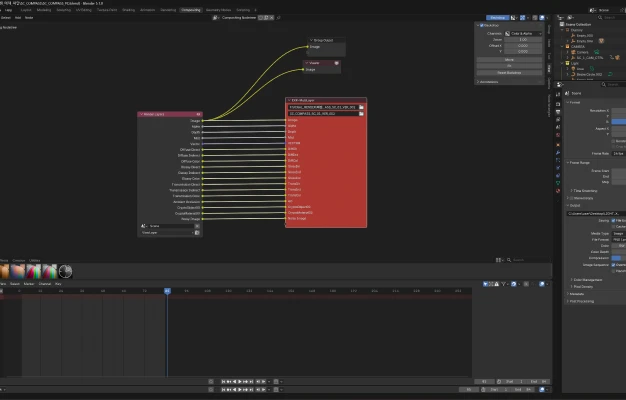Click the Compression slider in Output settings
Viewport: 626px width, 400px height.
click(x=619, y=258)
